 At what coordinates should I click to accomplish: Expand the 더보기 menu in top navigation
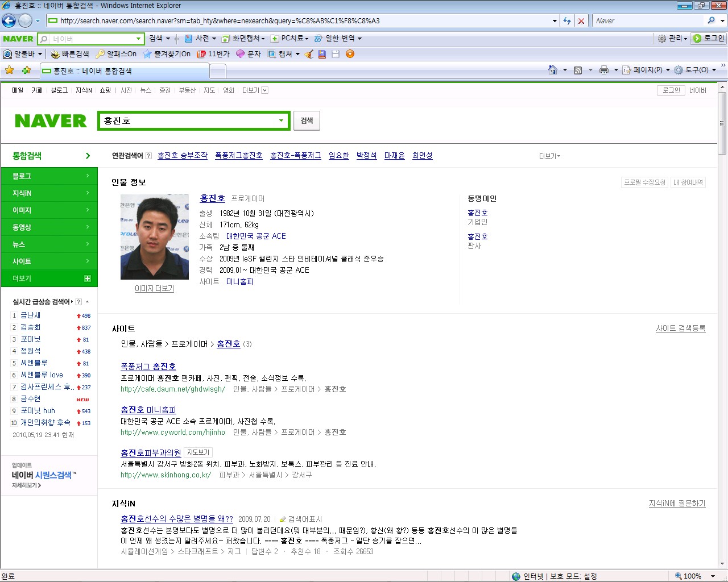pyautogui.click(x=255, y=90)
